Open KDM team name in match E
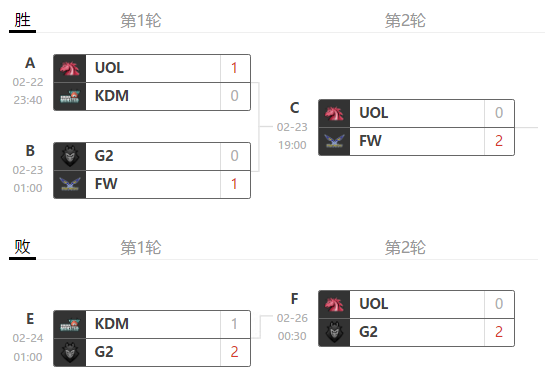 112,324
